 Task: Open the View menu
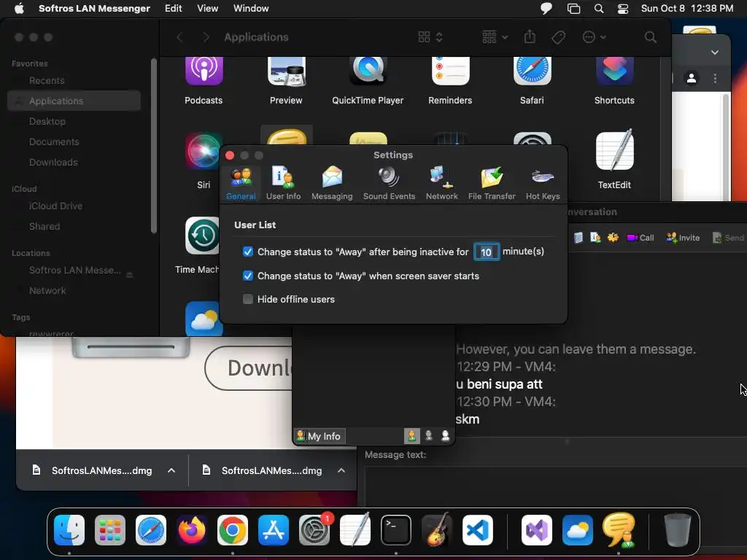(208, 8)
